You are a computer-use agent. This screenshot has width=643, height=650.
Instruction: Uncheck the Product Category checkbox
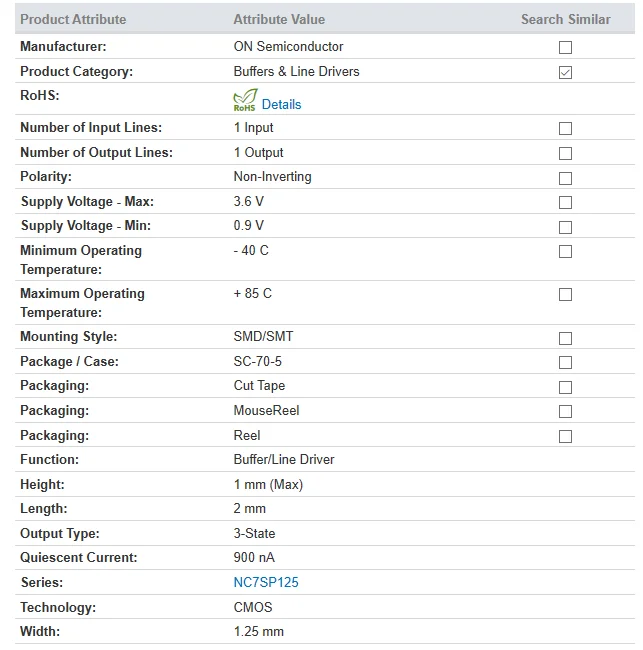(x=565, y=72)
